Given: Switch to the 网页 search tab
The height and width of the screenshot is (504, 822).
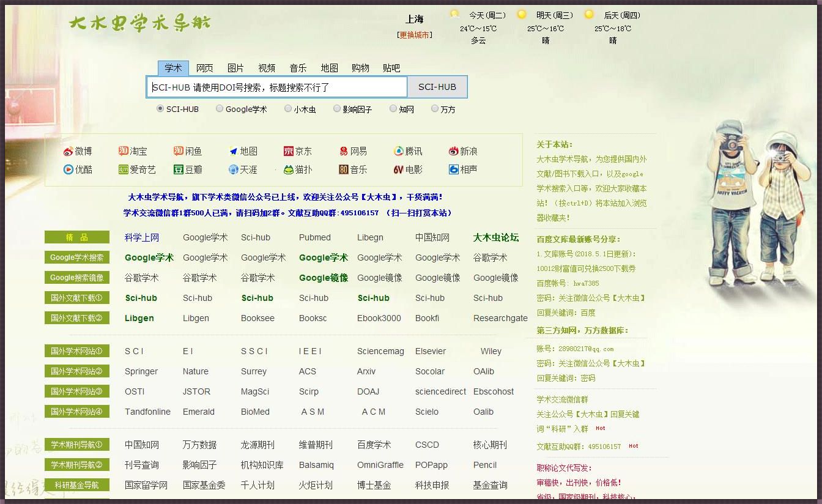Looking at the screenshot, I should tap(204, 68).
